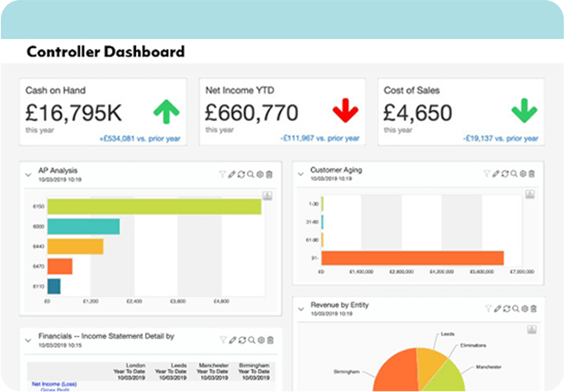The image size is (564, 392).
Task: Open the gear settings for Customer Aging
Action: point(523,173)
